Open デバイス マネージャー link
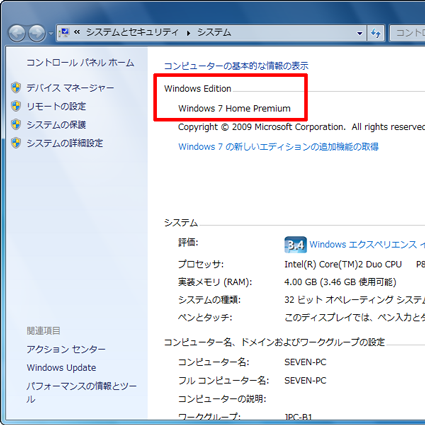 70,88
